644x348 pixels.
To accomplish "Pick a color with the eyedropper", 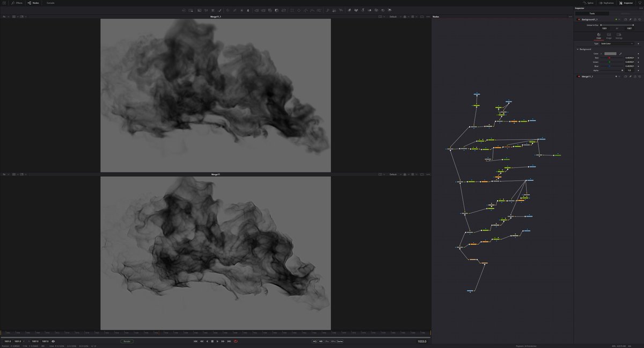I will coord(620,54).
